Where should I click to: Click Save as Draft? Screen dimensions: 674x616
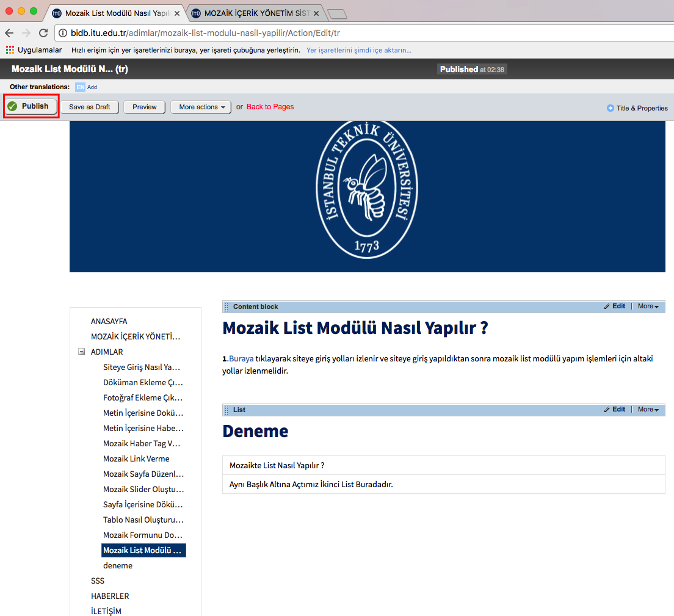[89, 107]
